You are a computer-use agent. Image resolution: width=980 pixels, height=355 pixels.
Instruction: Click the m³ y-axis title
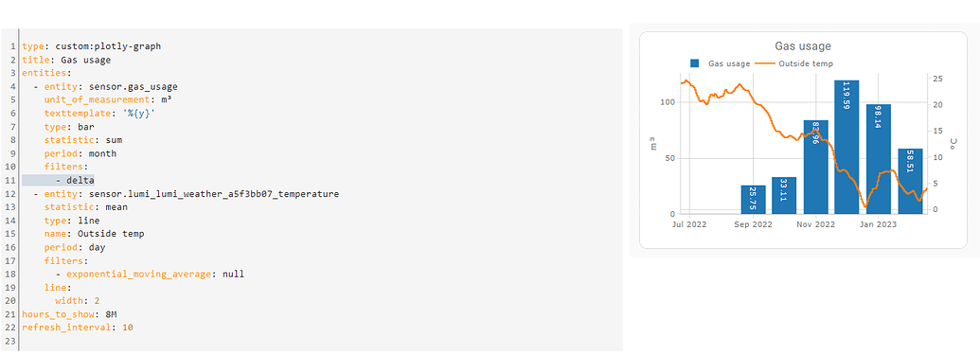pyautogui.click(x=653, y=146)
